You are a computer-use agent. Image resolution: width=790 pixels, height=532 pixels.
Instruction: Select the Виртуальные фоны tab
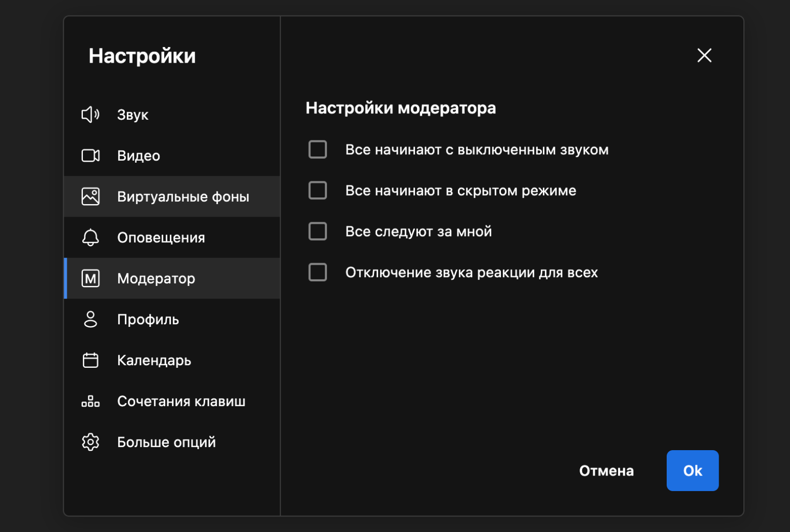[x=172, y=196]
